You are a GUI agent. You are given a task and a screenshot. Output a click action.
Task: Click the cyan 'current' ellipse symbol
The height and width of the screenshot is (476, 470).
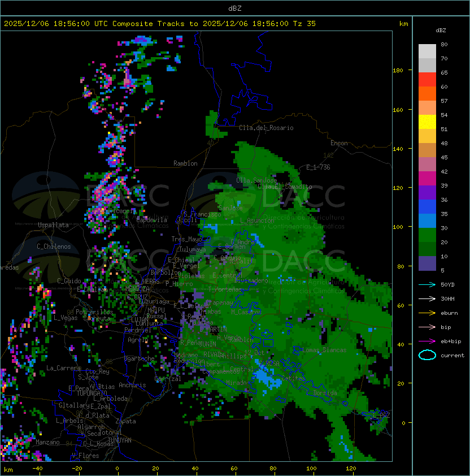point(427,355)
